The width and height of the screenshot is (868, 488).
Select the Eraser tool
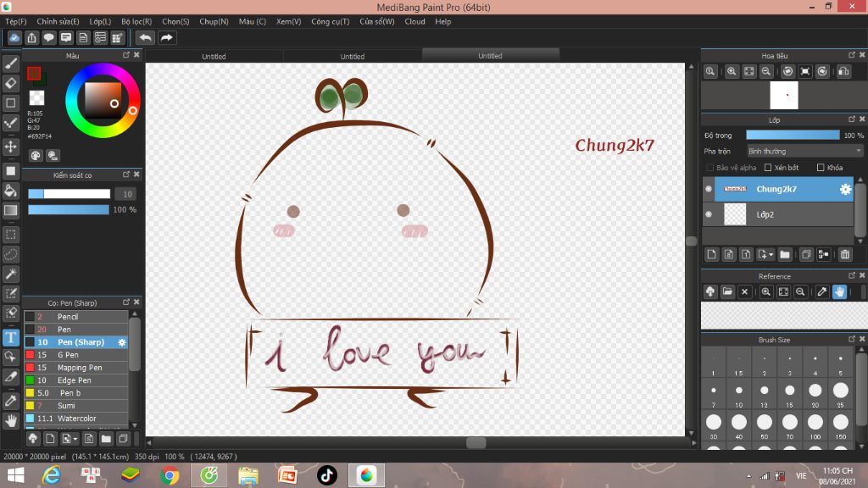(x=10, y=83)
